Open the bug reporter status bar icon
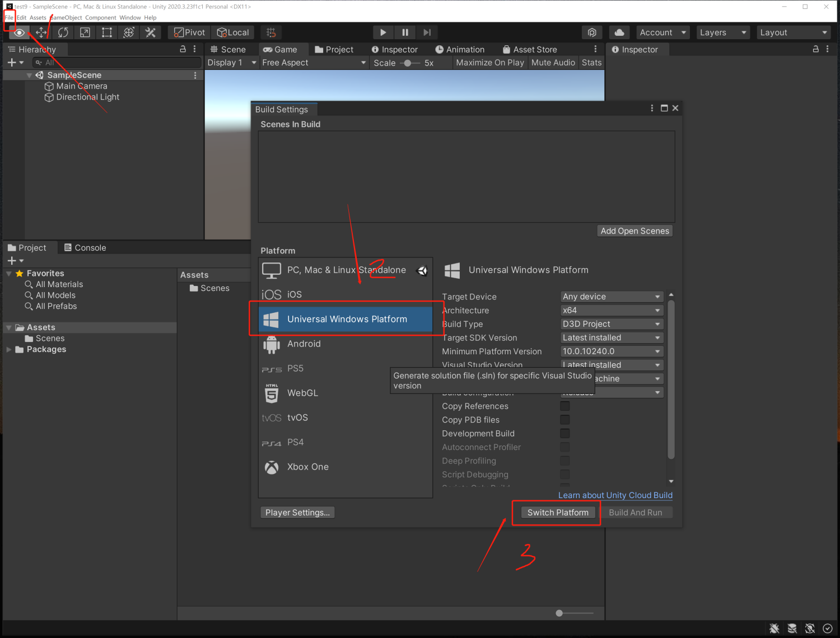The image size is (840, 638). pos(774,628)
